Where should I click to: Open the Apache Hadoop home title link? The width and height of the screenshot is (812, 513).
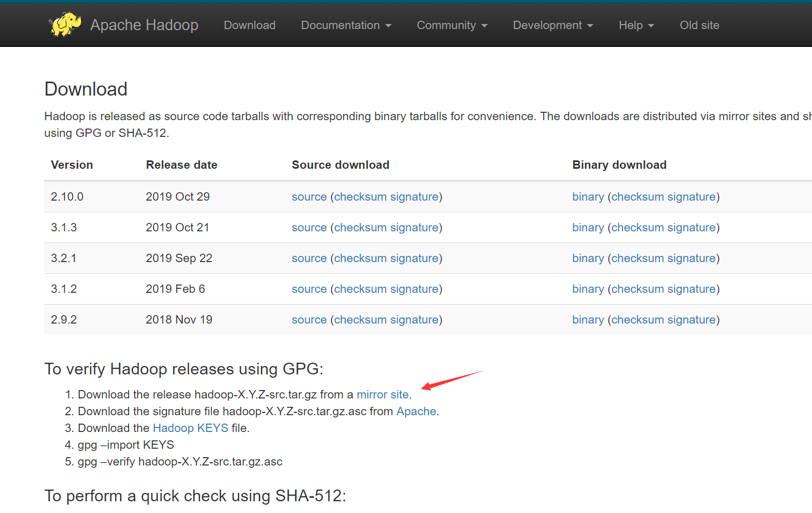click(144, 25)
